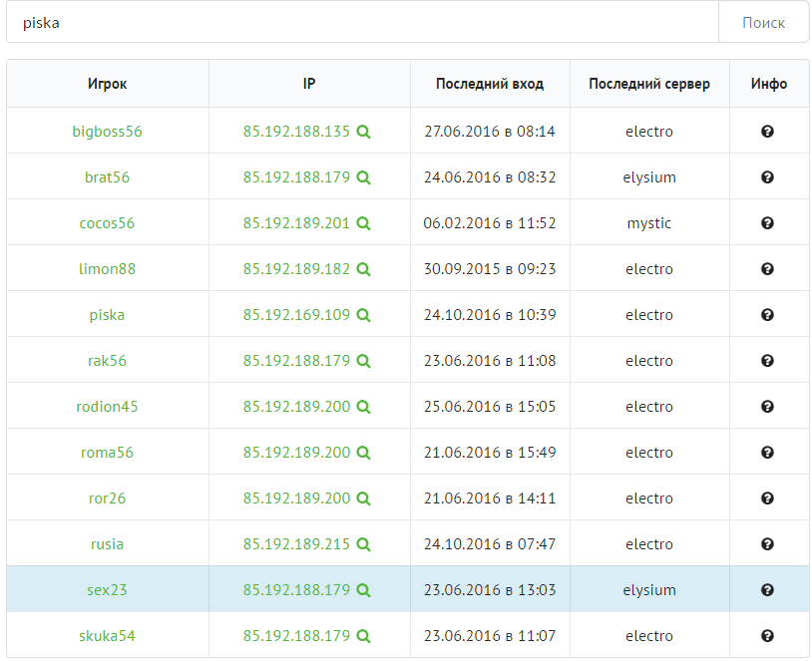Select the date 06.02.2016 в 11:52
Image resolution: width=812 pixels, height=661 pixels.
[490, 223]
